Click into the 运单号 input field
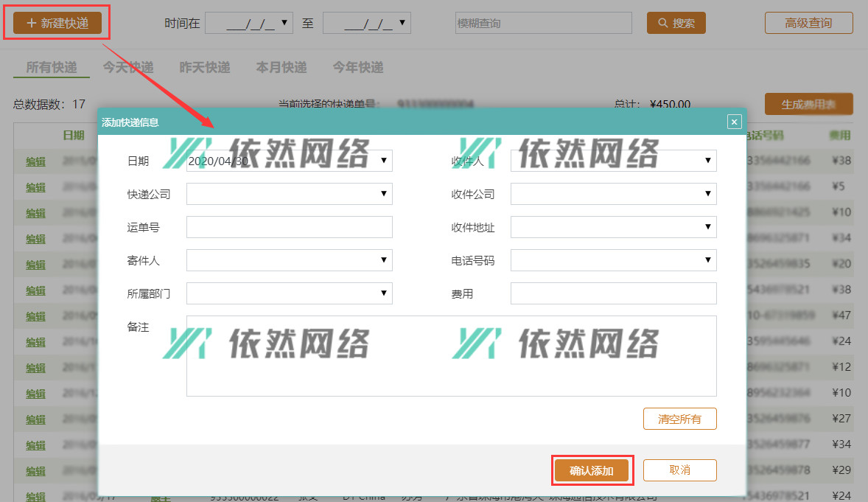Screen dimensions: 868x502 click(x=289, y=227)
